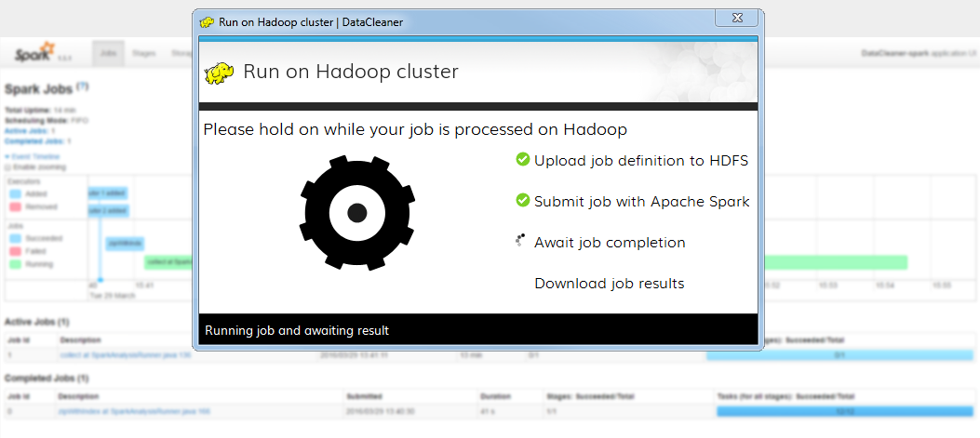980x438 pixels.
Task: Click the Removed executor legend swatch
Action: coord(16,206)
